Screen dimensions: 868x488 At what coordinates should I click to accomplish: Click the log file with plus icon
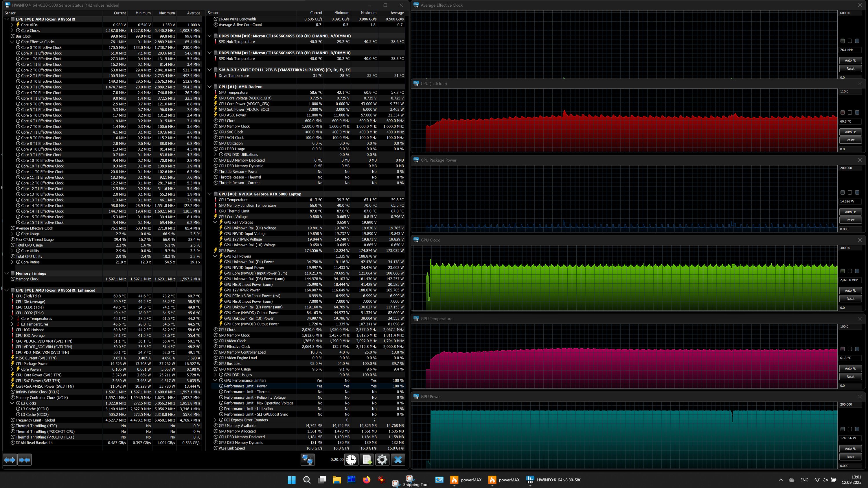click(367, 460)
